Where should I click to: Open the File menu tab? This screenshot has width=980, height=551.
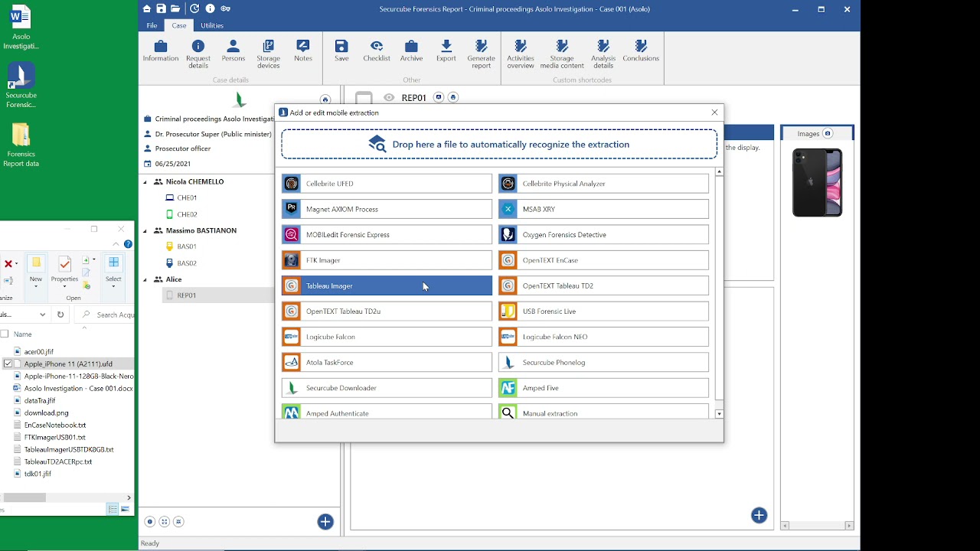pyautogui.click(x=152, y=25)
